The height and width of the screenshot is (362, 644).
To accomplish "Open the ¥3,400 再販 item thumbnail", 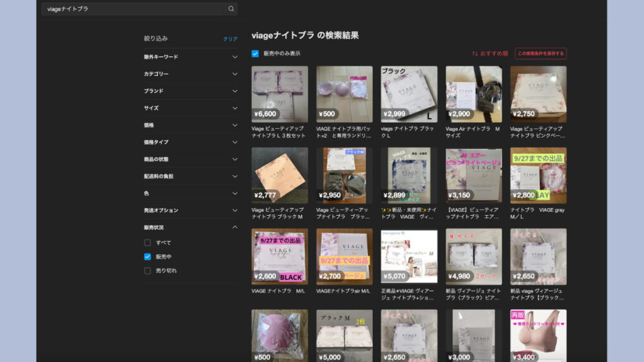I will pyautogui.click(x=539, y=336).
